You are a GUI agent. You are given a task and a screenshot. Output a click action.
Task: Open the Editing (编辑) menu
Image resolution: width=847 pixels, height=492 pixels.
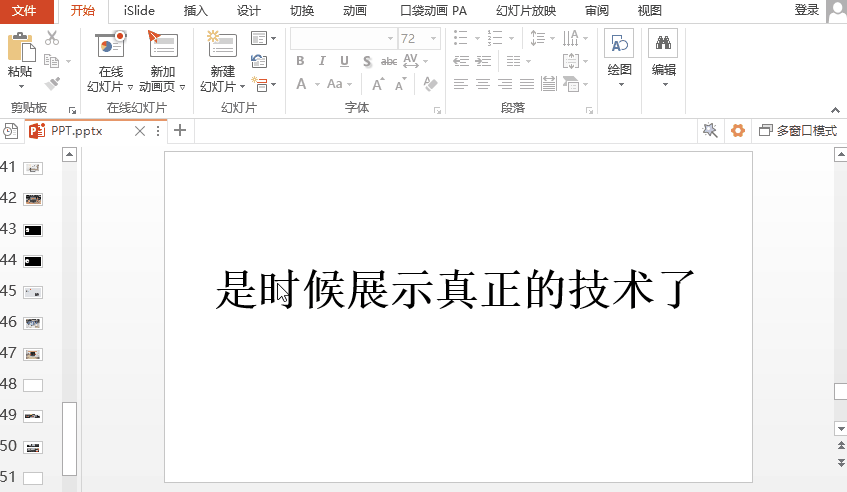click(663, 59)
